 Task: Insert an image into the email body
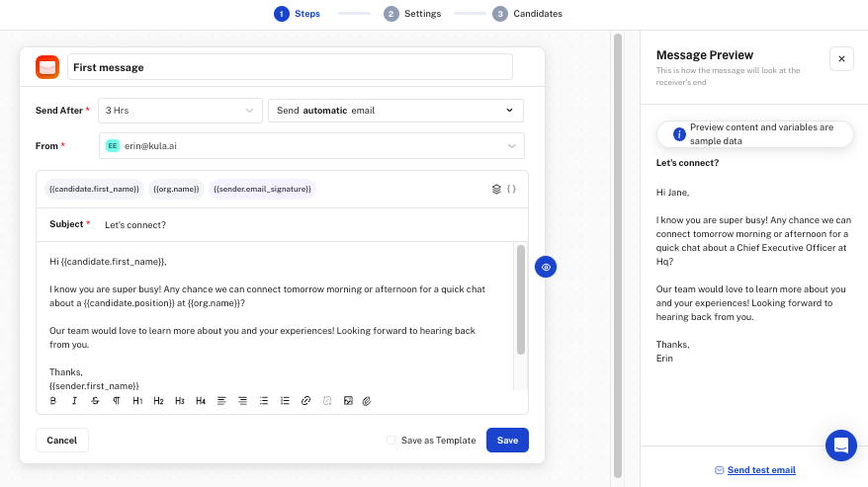point(348,401)
